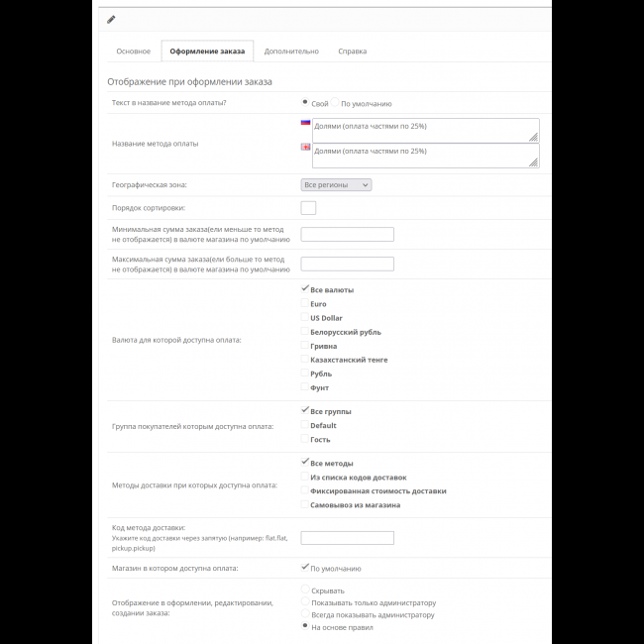Expand the 'Все регионы' geo zone dropdown
The width and height of the screenshot is (644, 644).
point(336,185)
